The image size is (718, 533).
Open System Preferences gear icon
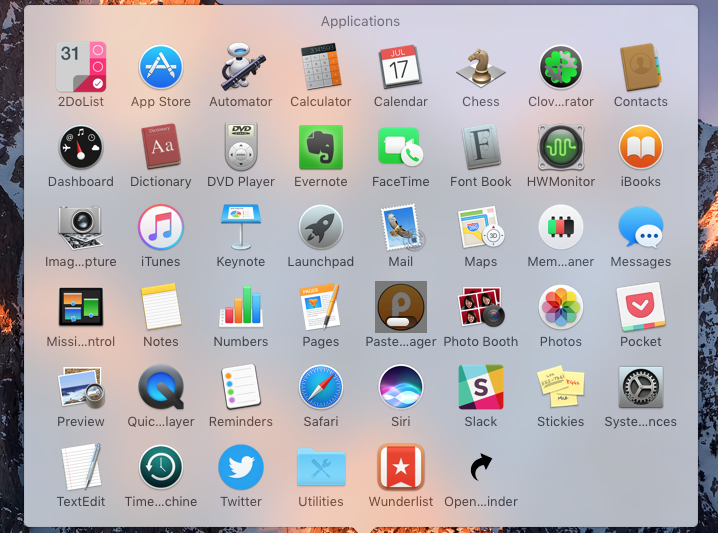[x=641, y=387]
